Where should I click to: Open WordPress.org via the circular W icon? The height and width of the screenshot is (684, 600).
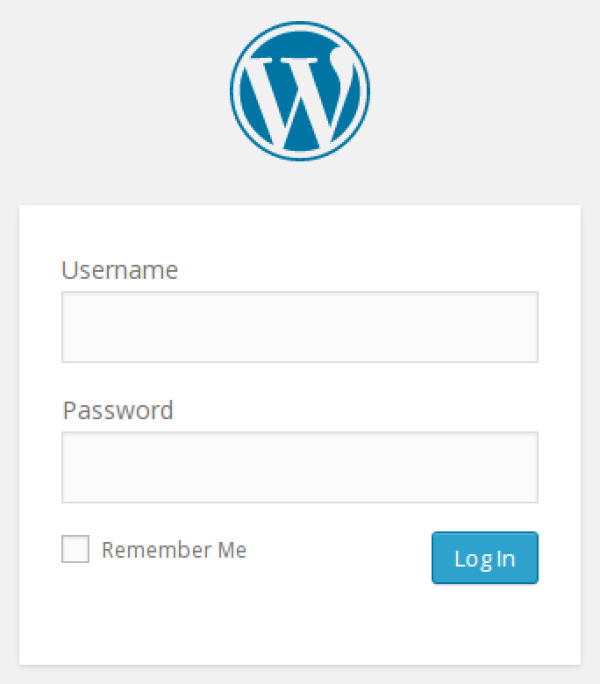[300, 91]
